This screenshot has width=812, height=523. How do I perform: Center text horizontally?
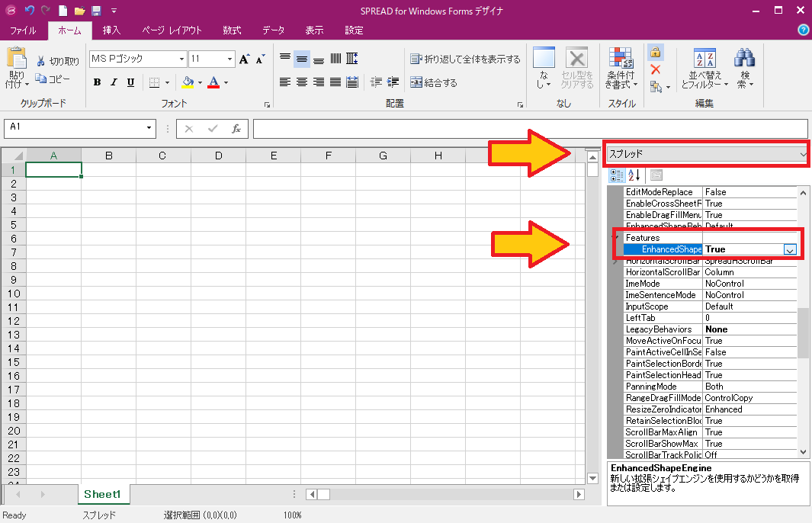[x=301, y=82]
